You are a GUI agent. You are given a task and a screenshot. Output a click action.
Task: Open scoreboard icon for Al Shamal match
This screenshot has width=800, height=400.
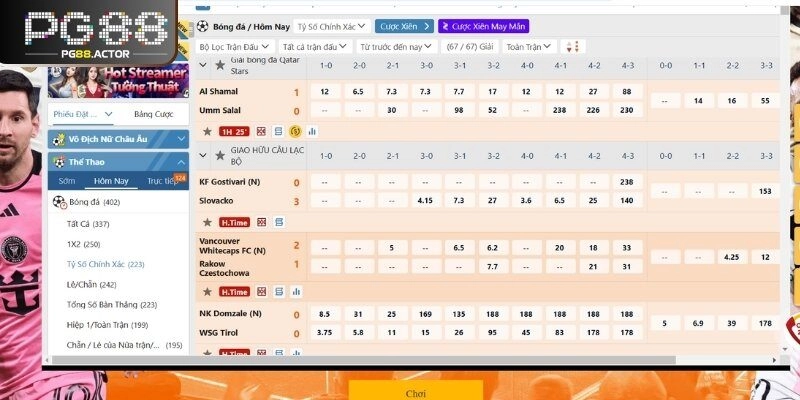262,131
